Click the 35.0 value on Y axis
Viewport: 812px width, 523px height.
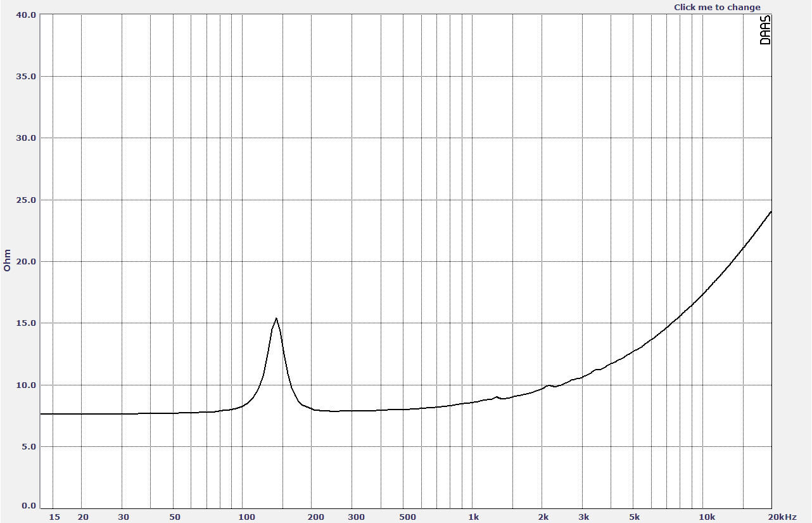click(27, 77)
